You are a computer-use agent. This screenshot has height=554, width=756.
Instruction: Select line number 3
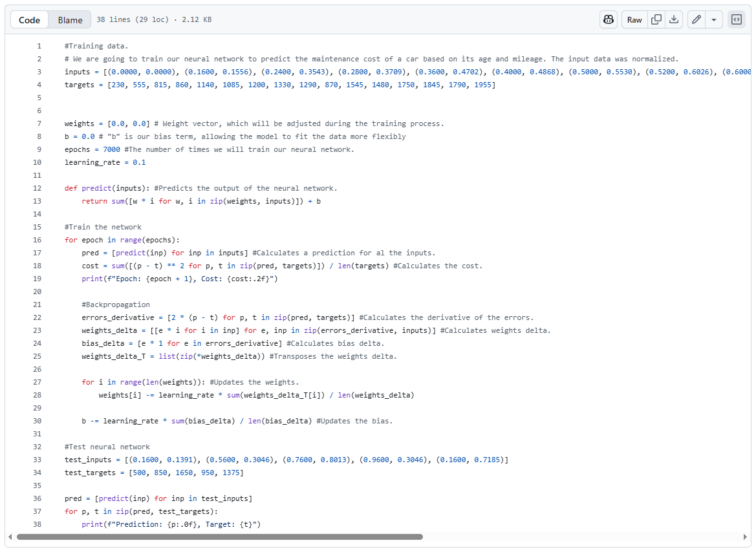pyautogui.click(x=39, y=72)
